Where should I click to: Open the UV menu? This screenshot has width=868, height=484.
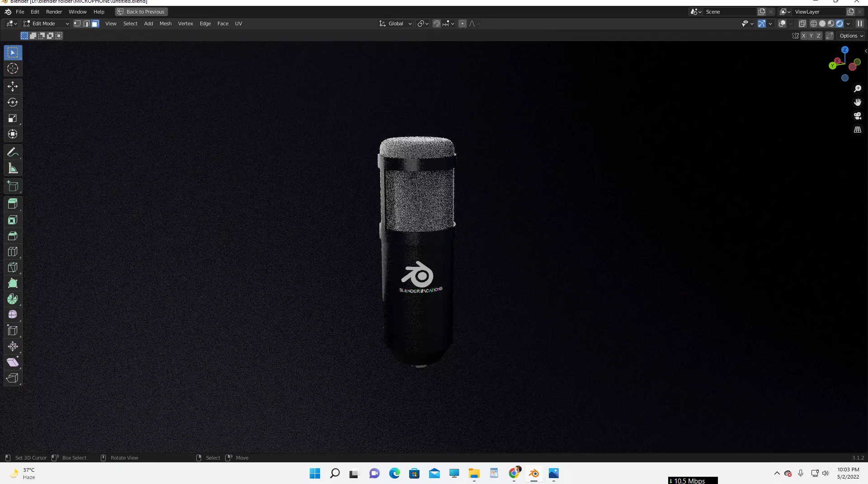point(238,24)
